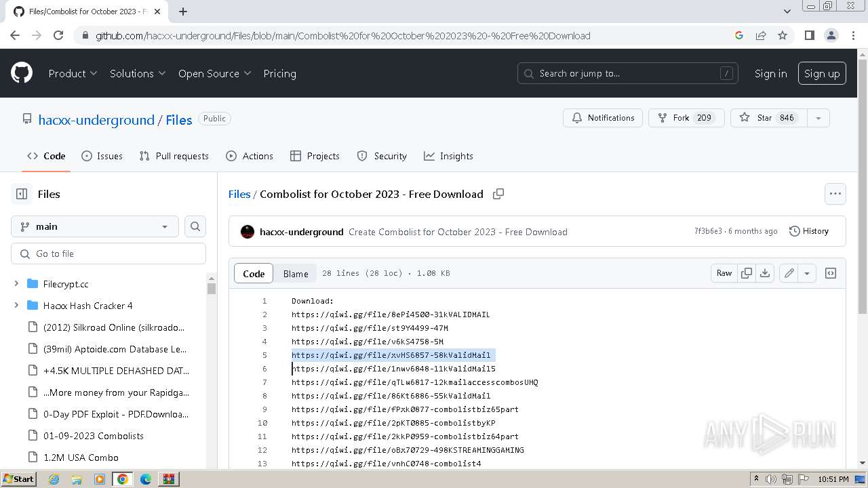Search this repository with magnifier icon
868x488 pixels.
click(195, 226)
